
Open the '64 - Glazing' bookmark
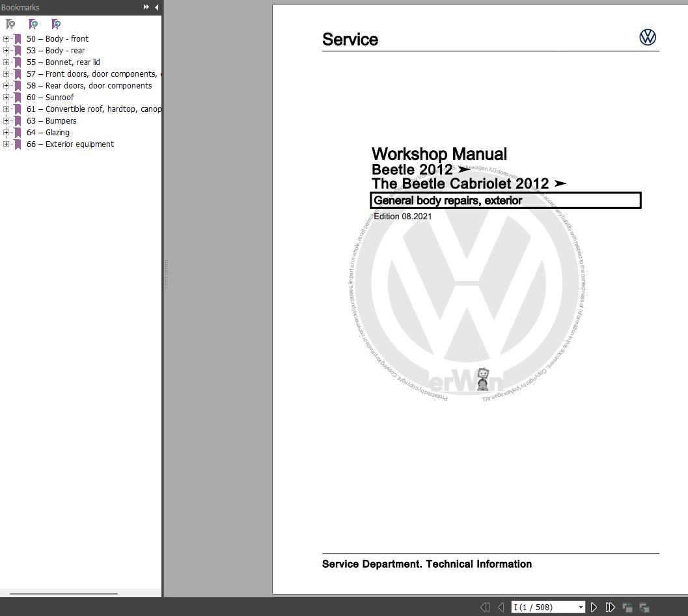[x=49, y=132]
